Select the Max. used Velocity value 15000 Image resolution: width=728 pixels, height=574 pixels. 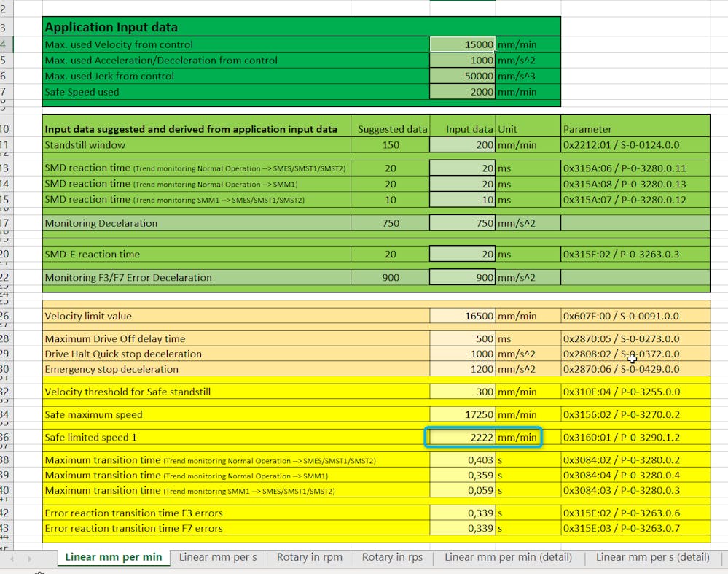coord(463,44)
